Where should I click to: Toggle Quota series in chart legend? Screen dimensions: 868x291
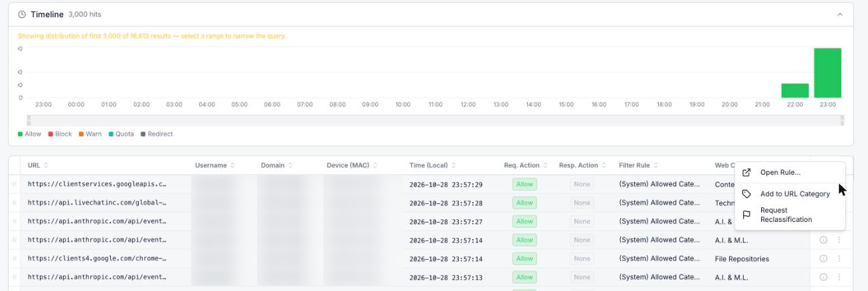[x=121, y=134]
